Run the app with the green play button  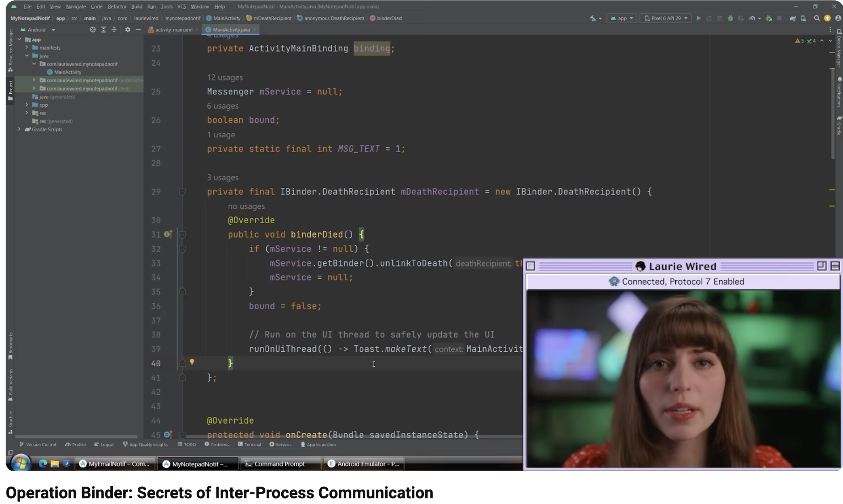698,18
